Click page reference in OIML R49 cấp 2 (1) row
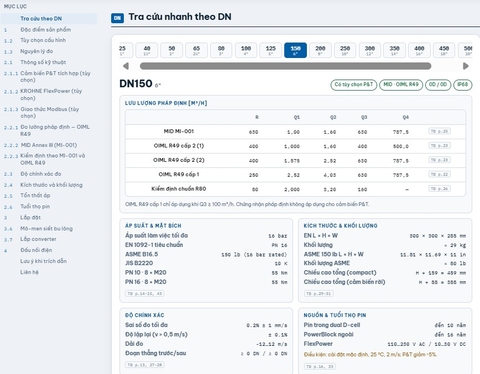480x374 pixels. click(439, 146)
